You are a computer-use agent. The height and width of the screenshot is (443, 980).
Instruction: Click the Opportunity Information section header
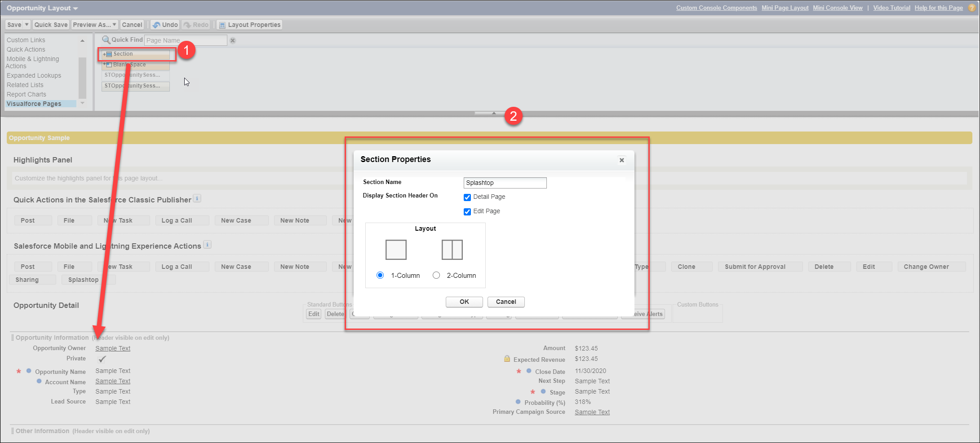pyautogui.click(x=52, y=338)
